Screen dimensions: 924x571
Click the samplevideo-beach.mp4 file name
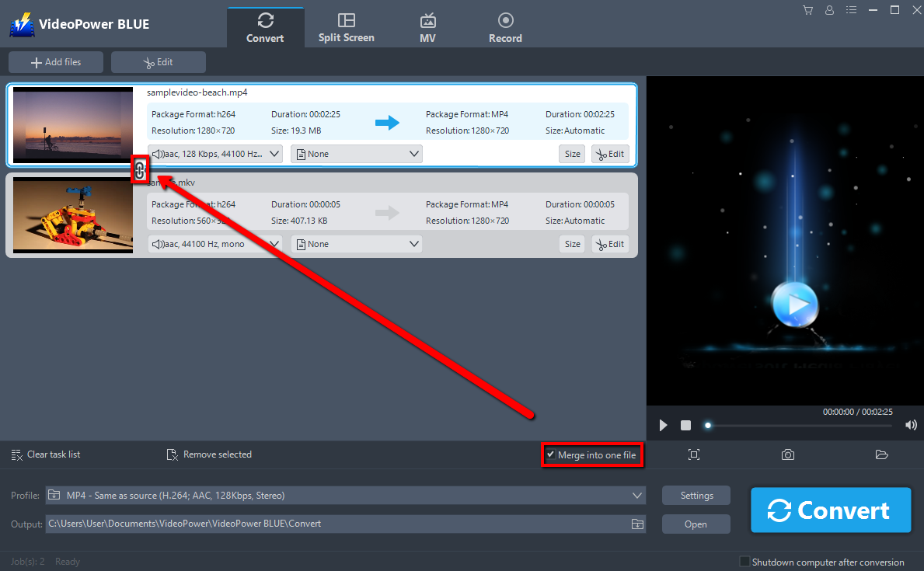[197, 92]
